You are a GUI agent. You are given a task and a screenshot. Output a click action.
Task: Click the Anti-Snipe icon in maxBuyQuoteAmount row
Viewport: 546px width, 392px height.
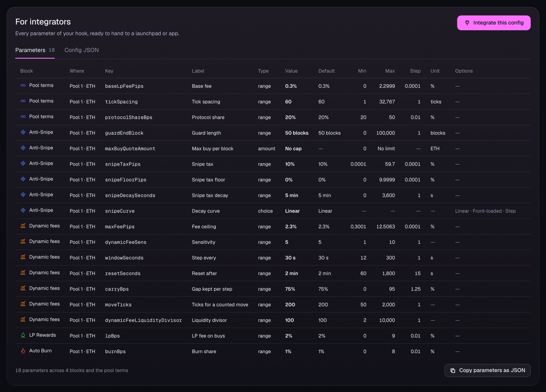tap(23, 148)
